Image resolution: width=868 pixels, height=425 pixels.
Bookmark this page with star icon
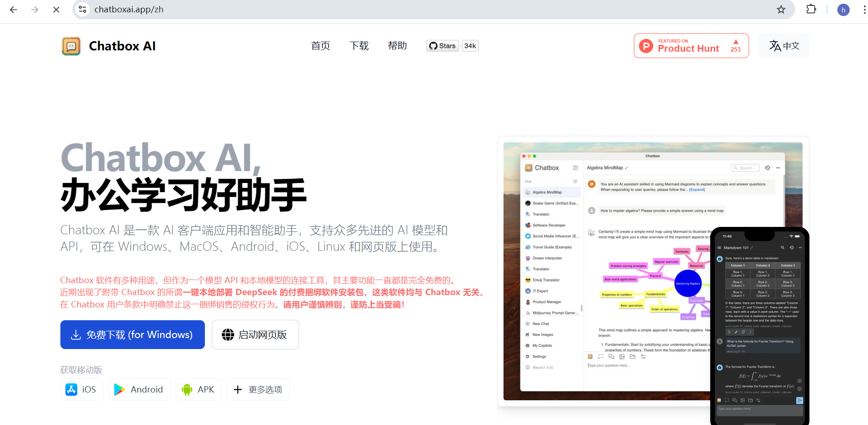[781, 10]
